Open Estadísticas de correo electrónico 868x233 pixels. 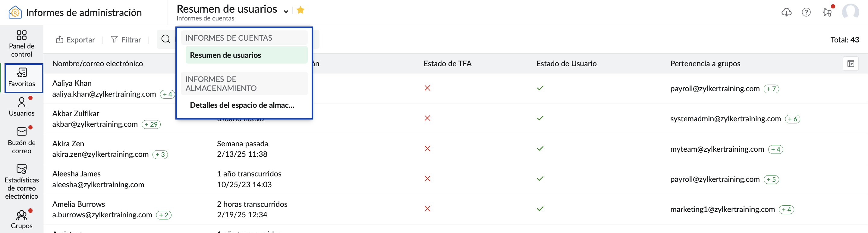22,182
